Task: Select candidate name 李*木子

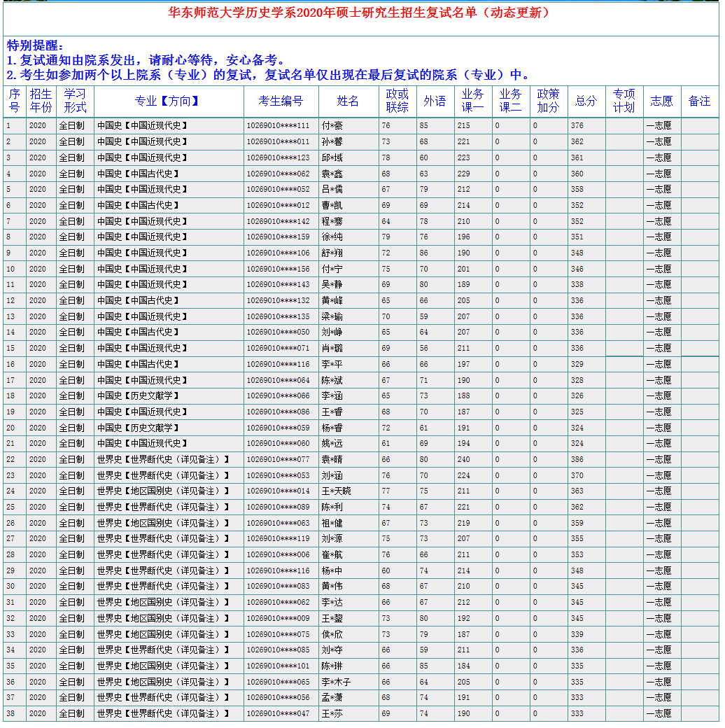Action: click(336, 682)
